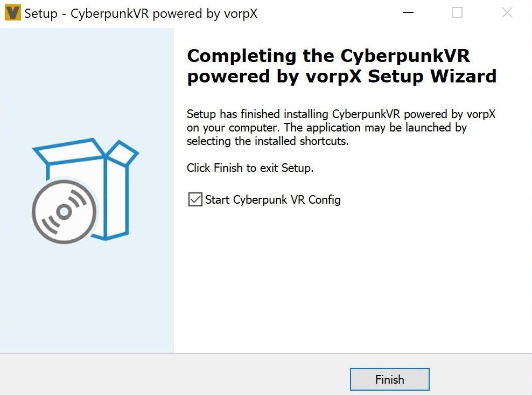Click the 'Setup has finished installing' text line
This screenshot has width=532, height=395.
pyautogui.click(x=340, y=114)
